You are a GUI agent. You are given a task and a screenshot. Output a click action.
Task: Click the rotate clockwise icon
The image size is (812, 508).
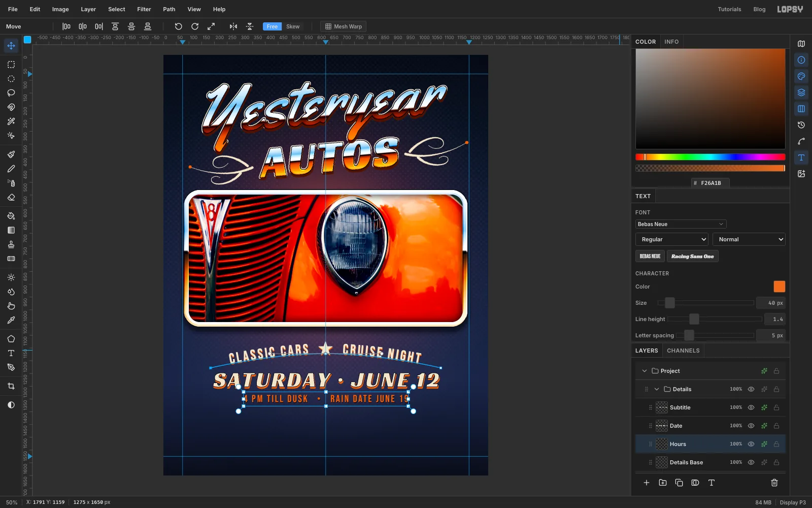click(195, 26)
